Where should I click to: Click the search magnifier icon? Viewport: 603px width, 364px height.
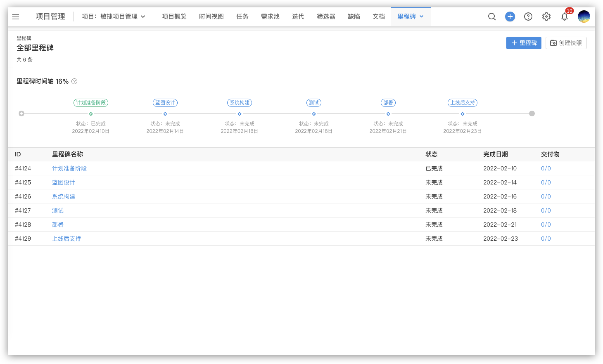click(492, 17)
